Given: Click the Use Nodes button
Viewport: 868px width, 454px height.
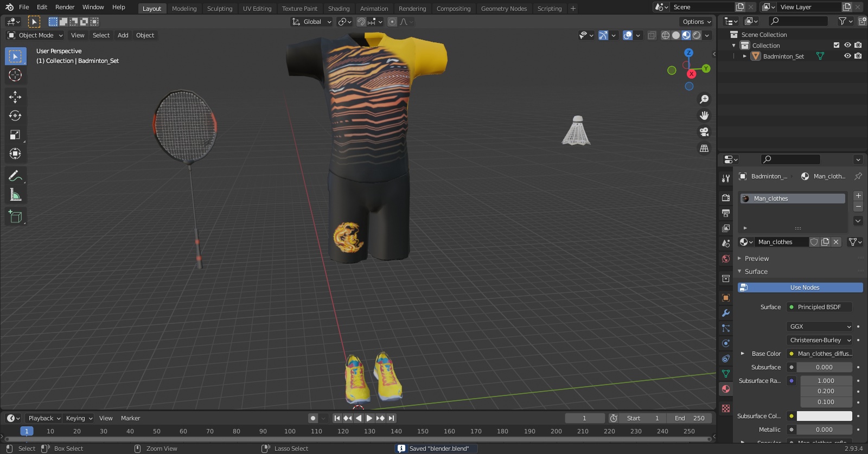Looking at the screenshot, I should tap(800, 287).
